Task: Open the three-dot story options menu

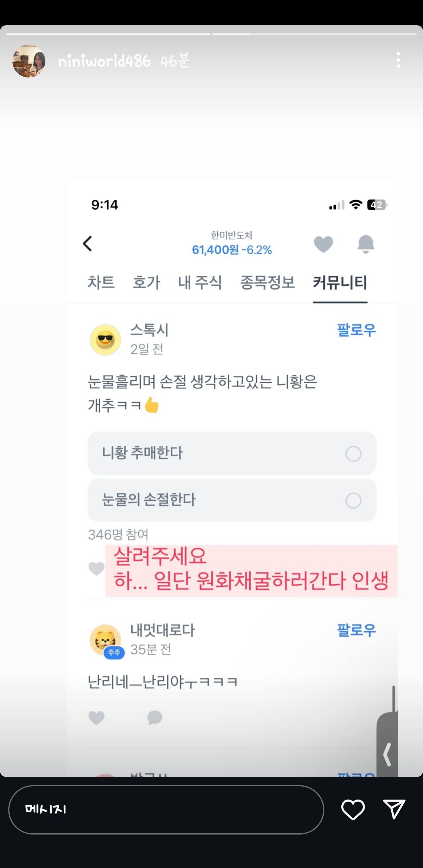Action: (x=398, y=60)
